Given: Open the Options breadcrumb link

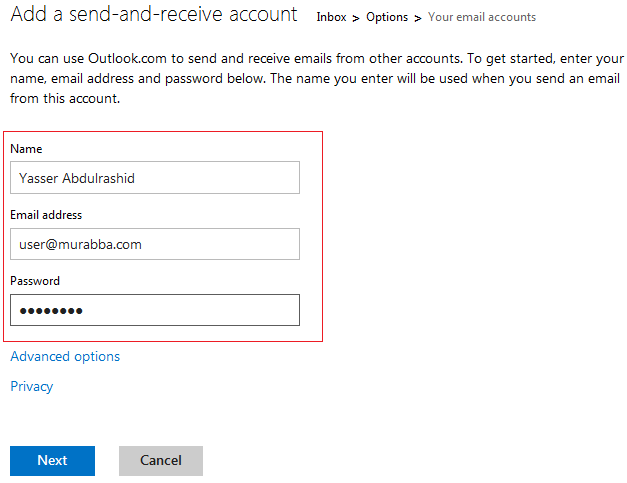Looking at the screenshot, I should click(x=387, y=17).
